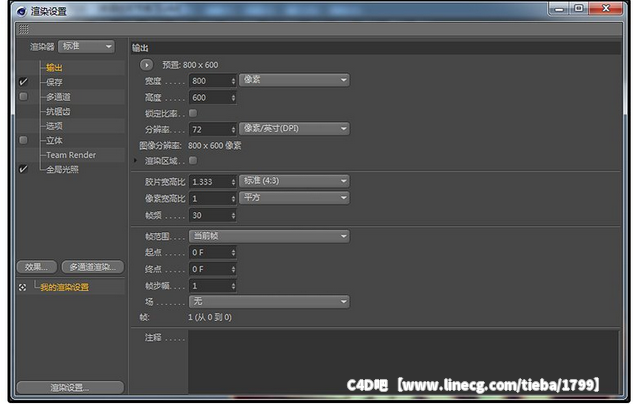
Task: Open the 帧范围 当前帧 dropdown
Action: point(268,236)
